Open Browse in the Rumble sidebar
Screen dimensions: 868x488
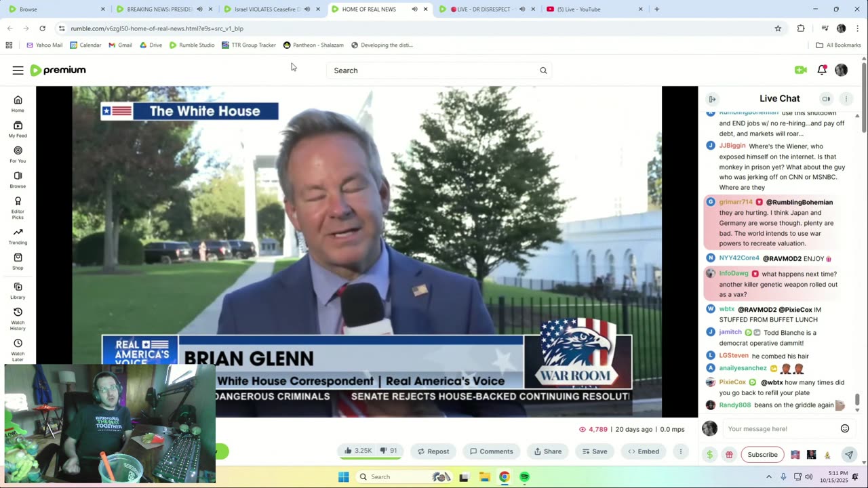click(x=18, y=179)
